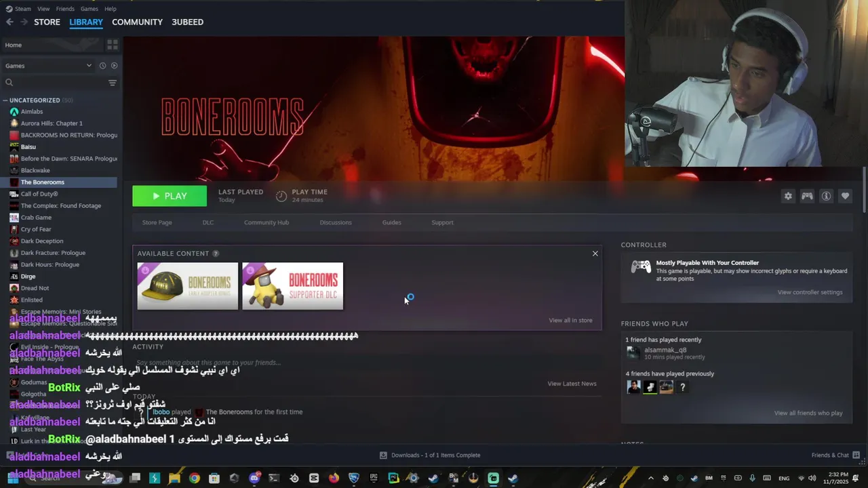
Task: Open Google Chrome from taskbar
Action: pos(195,478)
